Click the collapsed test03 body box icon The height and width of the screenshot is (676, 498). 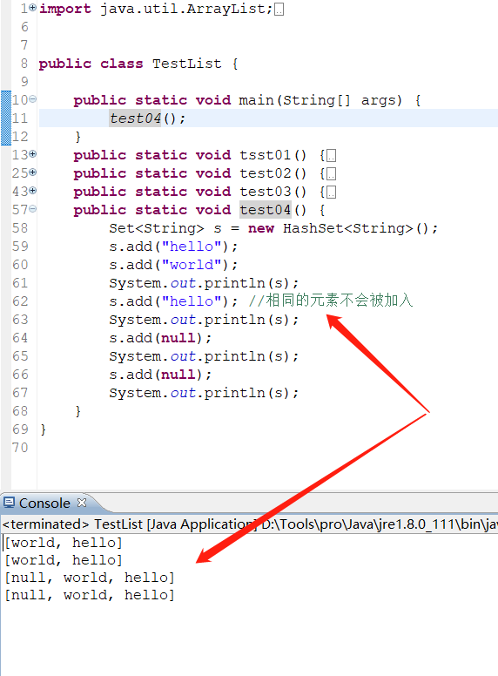click(x=331, y=192)
